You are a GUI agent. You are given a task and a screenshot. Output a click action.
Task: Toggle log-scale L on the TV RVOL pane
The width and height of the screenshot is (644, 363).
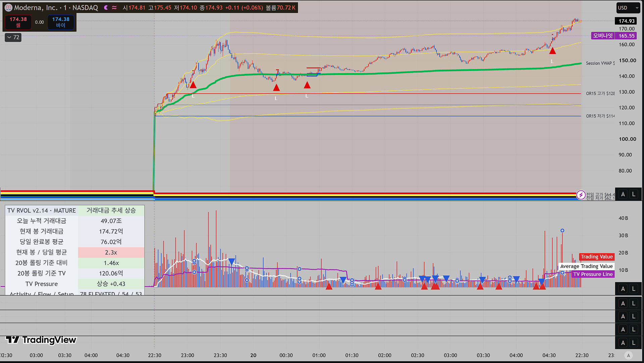coord(634,289)
